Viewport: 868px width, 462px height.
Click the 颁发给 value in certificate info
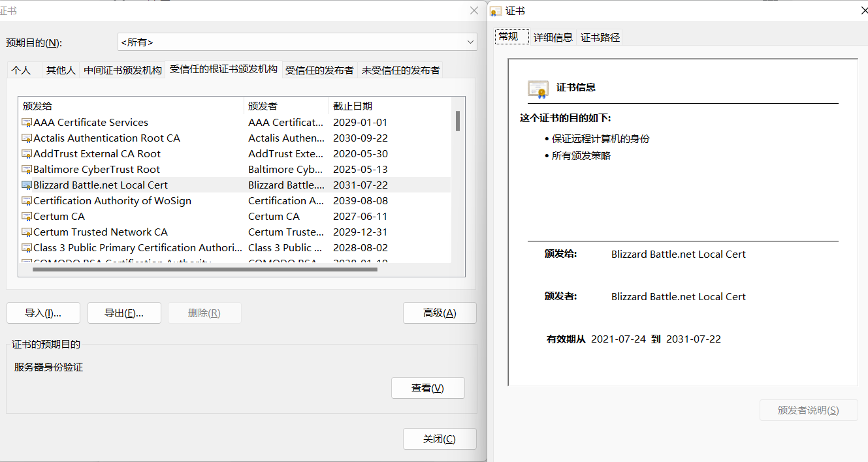679,254
